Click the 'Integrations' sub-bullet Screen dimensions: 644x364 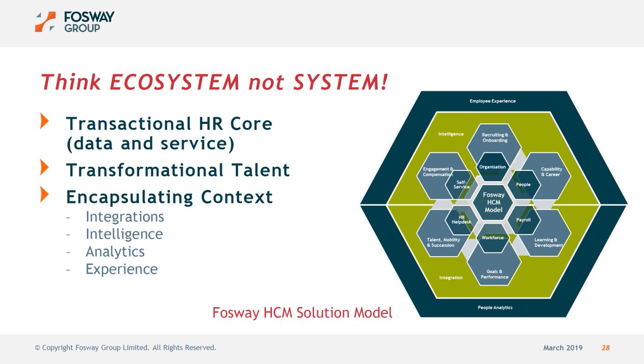click(x=125, y=217)
